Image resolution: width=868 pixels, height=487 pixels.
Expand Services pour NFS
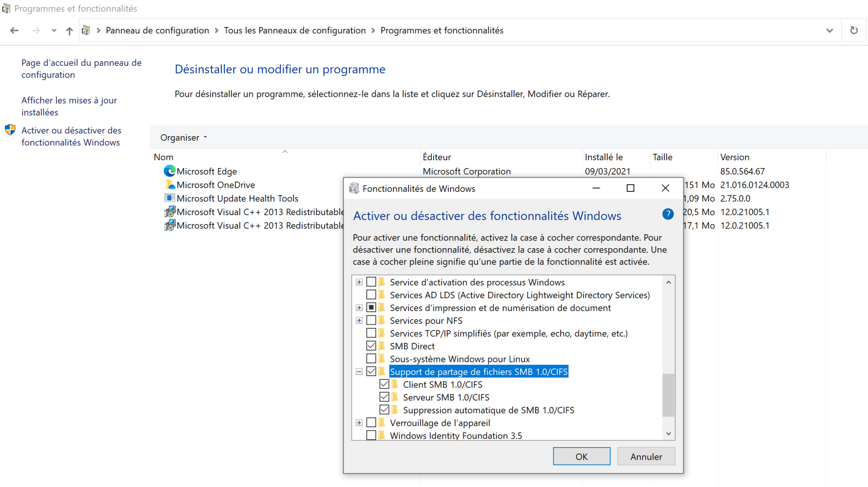[x=359, y=320]
